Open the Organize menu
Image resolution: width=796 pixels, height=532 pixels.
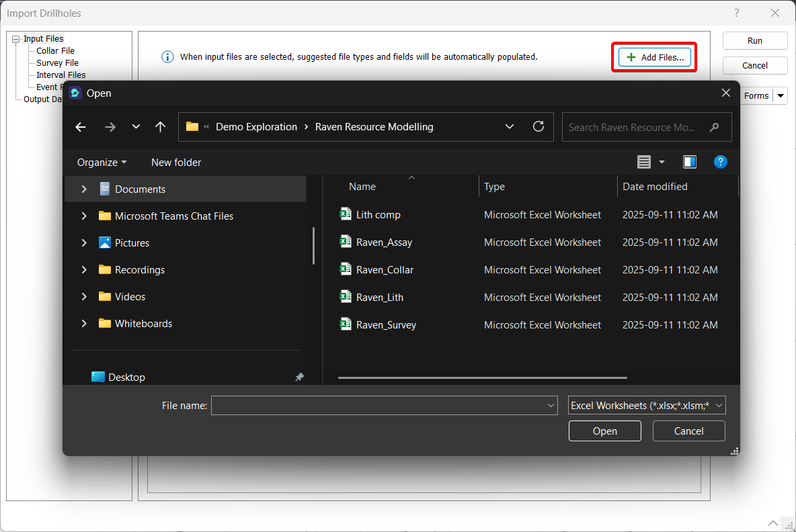click(101, 162)
